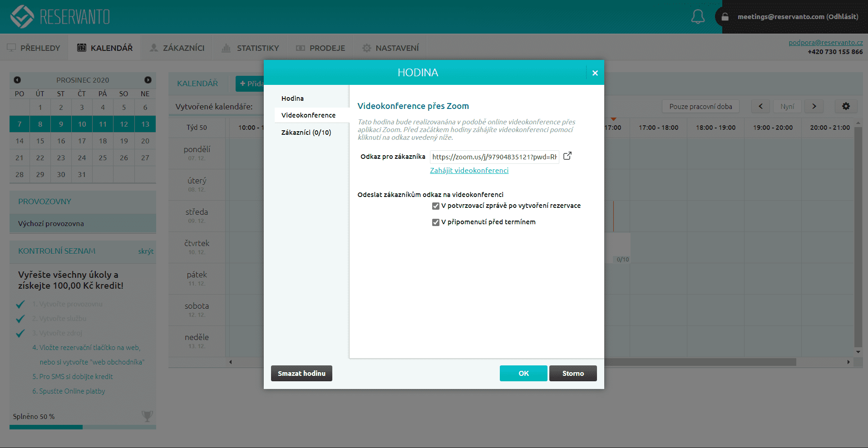Go to next month in mini calendar
Image resolution: width=868 pixels, height=448 pixels.
click(x=148, y=80)
